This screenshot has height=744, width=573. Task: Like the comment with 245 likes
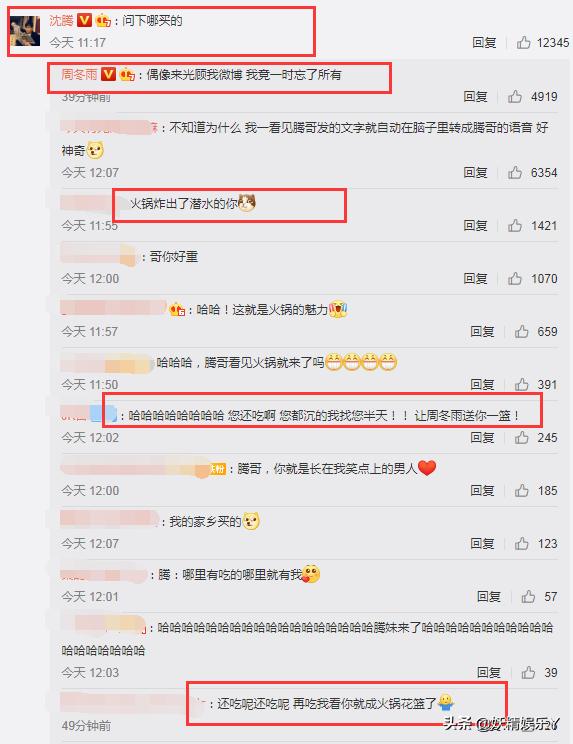[x=522, y=437]
